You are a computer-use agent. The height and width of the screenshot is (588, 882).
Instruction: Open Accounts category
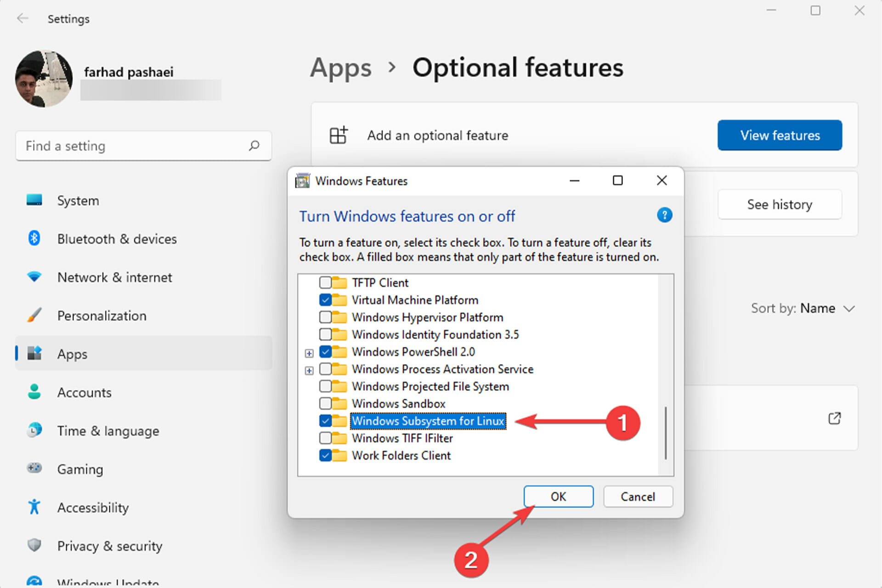click(x=143, y=392)
